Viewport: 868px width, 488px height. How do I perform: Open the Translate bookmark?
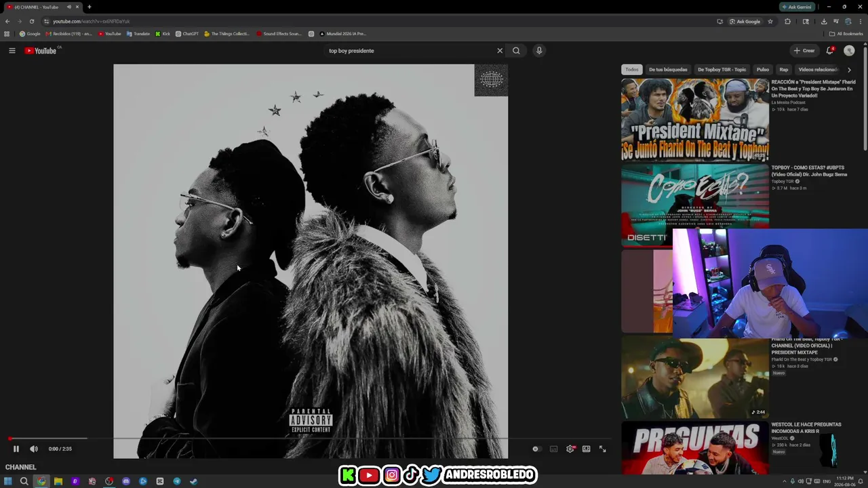pyautogui.click(x=138, y=34)
